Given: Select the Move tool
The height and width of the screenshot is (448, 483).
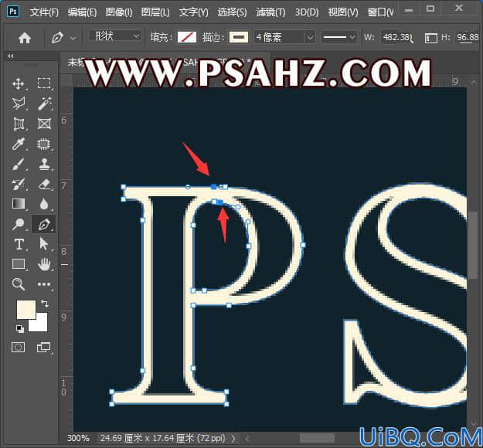Looking at the screenshot, I should point(19,83).
